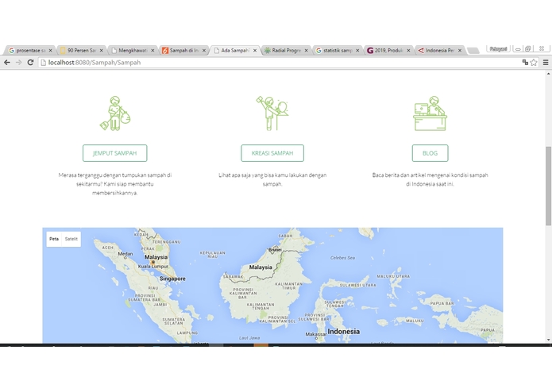This screenshot has height=392, width=552.
Task: Click the page icon beside localhost URL
Action: point(44,62)
